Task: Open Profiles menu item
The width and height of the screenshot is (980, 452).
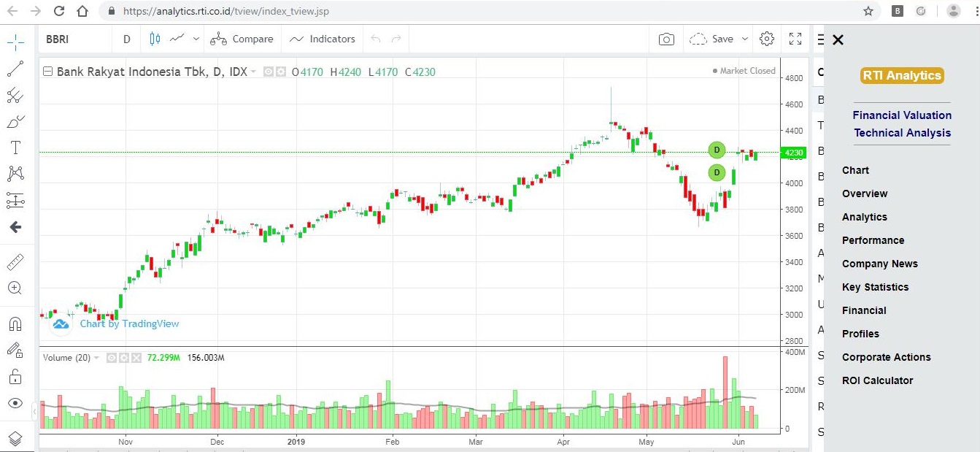Action: (860, 334)
